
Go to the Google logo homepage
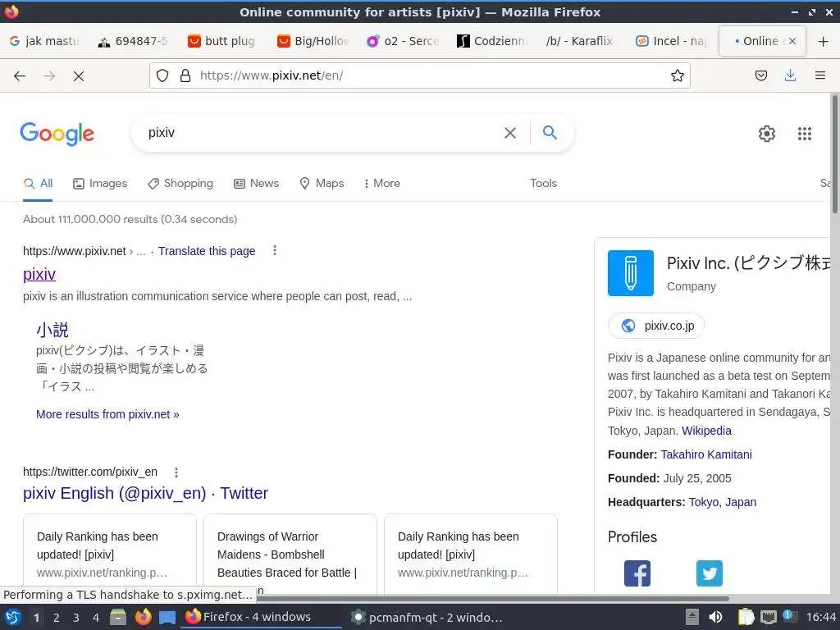[x=57, y=134]
